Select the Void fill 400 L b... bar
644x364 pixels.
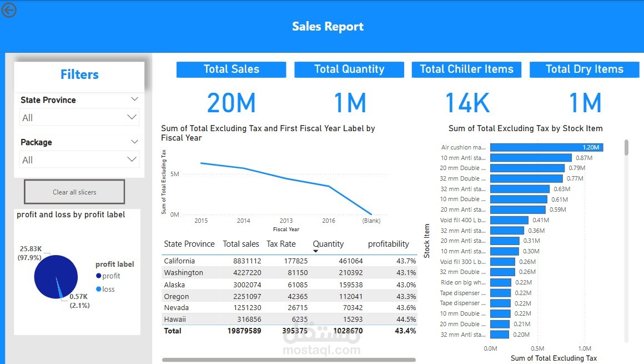[x=509, y=220]
